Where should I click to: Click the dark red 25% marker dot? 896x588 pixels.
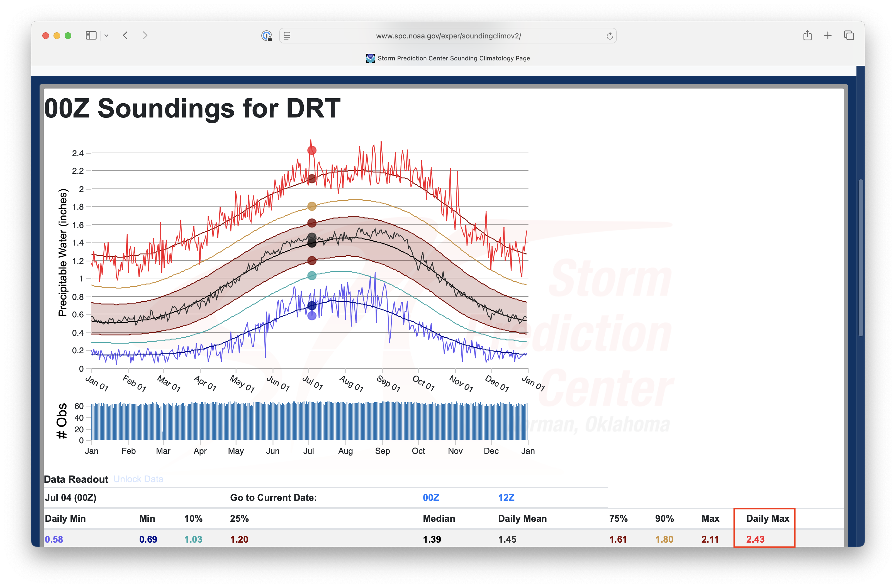click(x=312, y=260)
